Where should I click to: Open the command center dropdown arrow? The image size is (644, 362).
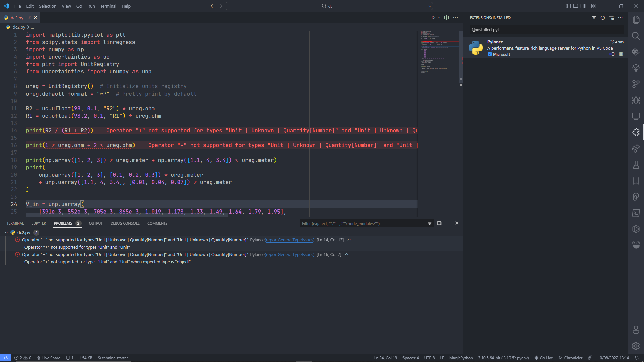coord(430,6)
